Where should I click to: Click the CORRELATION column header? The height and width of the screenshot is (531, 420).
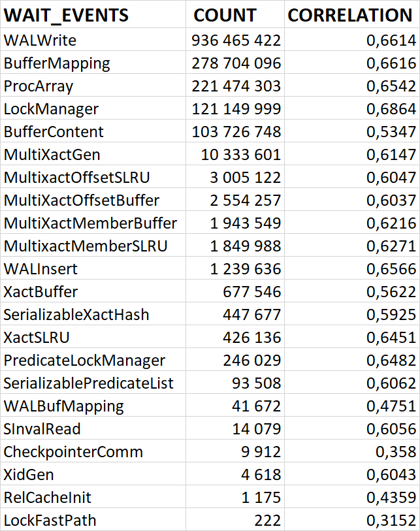click(350, 16)
